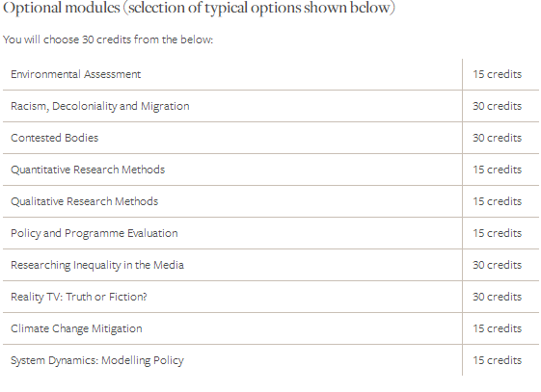
Task: Click 30 credits beside Contested Bodies
Action: 498,138
